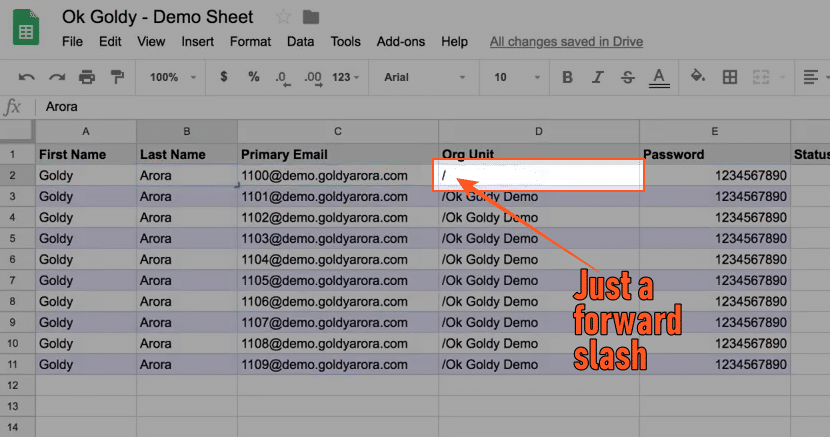Decrease decimal places
The image size is (830, 437).
[x=283, y=78]
